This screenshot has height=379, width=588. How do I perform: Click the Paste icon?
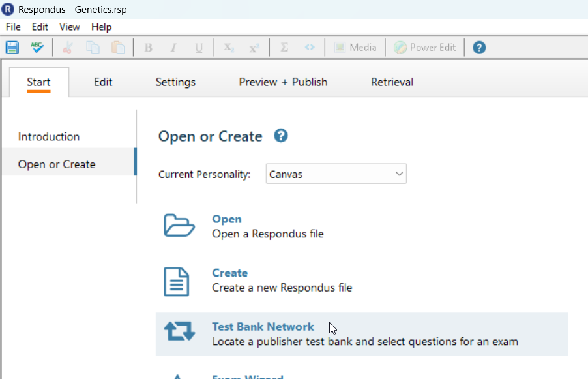pyautogui.click(x=118, y=47)
